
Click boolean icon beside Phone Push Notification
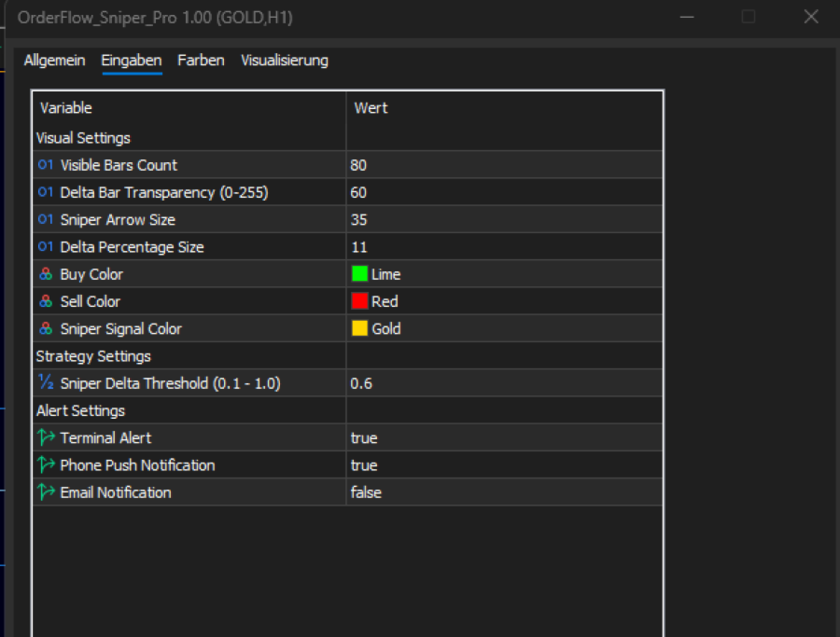coord(46,464)
